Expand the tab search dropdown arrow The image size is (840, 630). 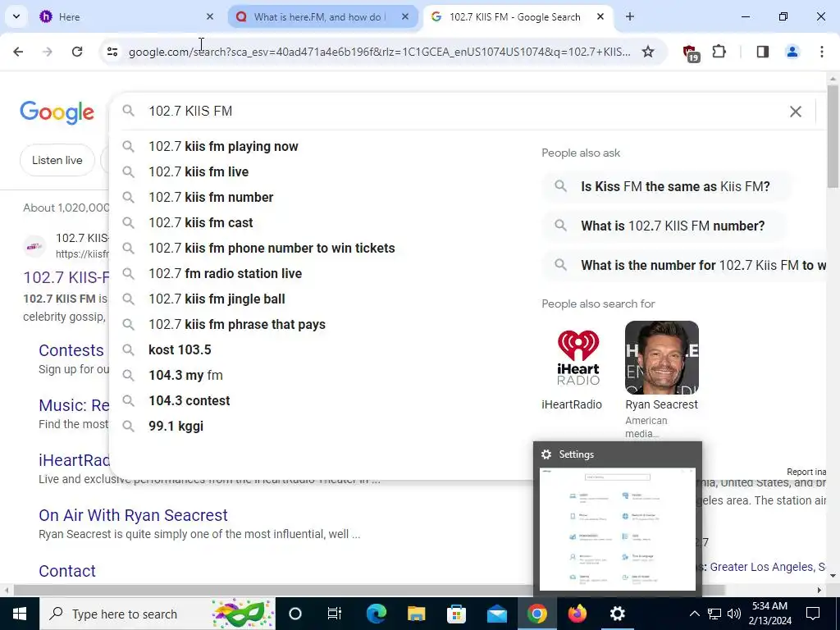click(x=16, y=16)
